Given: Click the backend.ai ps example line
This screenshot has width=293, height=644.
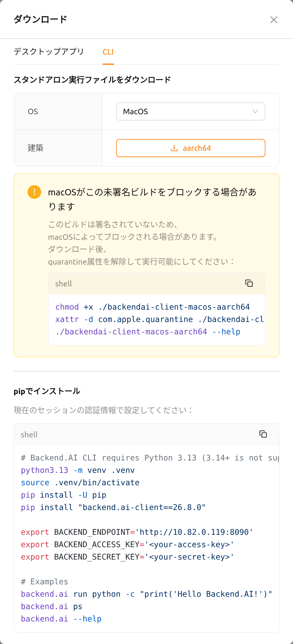Looking at the screenshot, I should 52,606.
